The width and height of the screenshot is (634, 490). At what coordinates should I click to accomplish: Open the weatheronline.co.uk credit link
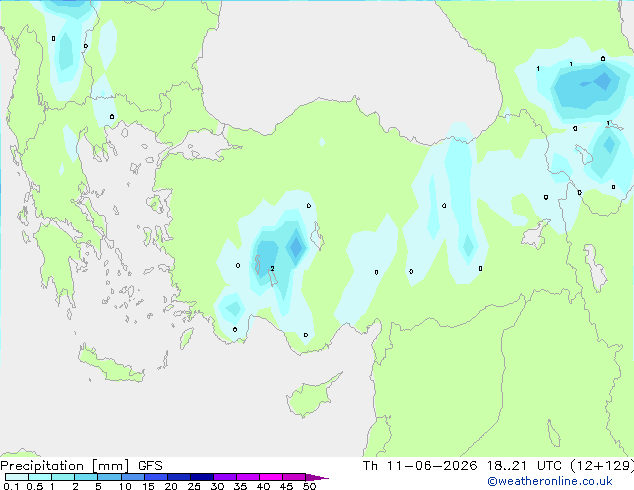550,481
